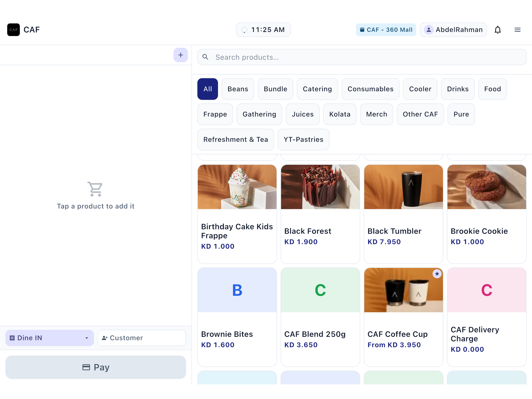The image size is (532, 399).
Task: Filter products by Drinks
Action: [458, 89]
